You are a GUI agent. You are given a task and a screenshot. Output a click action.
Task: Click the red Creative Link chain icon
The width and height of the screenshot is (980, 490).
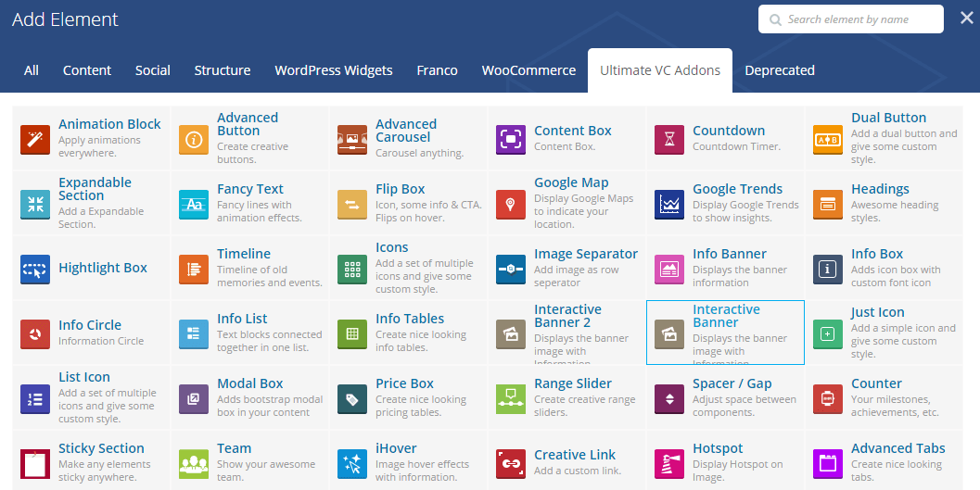pyautogui.click(x=511, y=464)
